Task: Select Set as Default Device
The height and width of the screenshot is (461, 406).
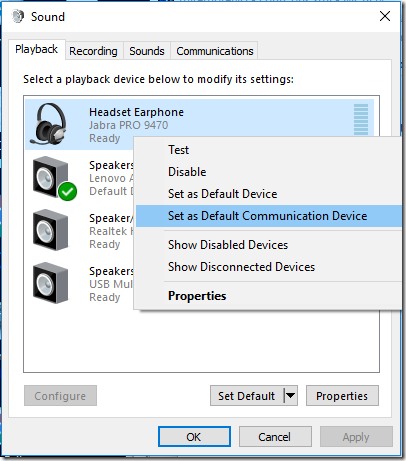Action: (268, 194)
